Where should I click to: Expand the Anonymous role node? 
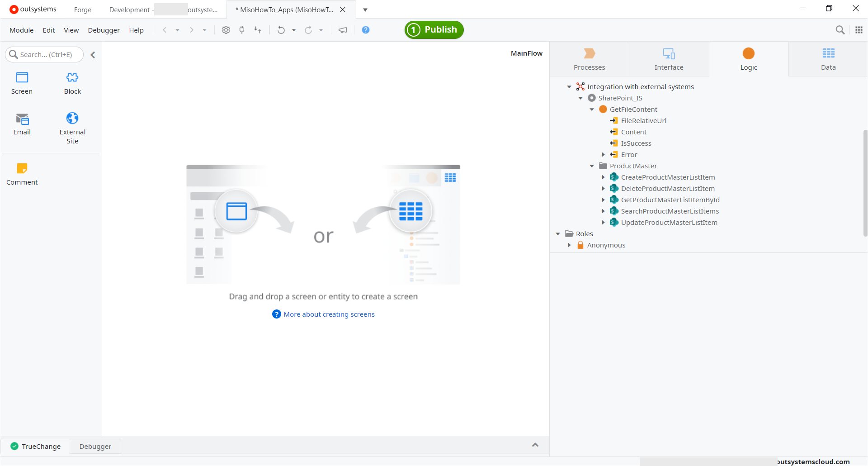point(569,245)
